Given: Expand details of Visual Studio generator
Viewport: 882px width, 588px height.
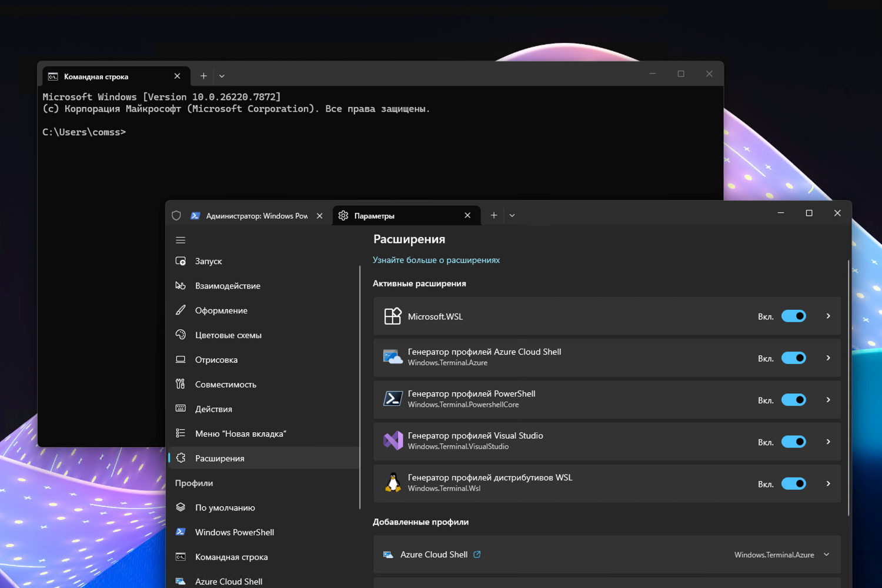Looking at the screenshot, I should pos(828,441).
